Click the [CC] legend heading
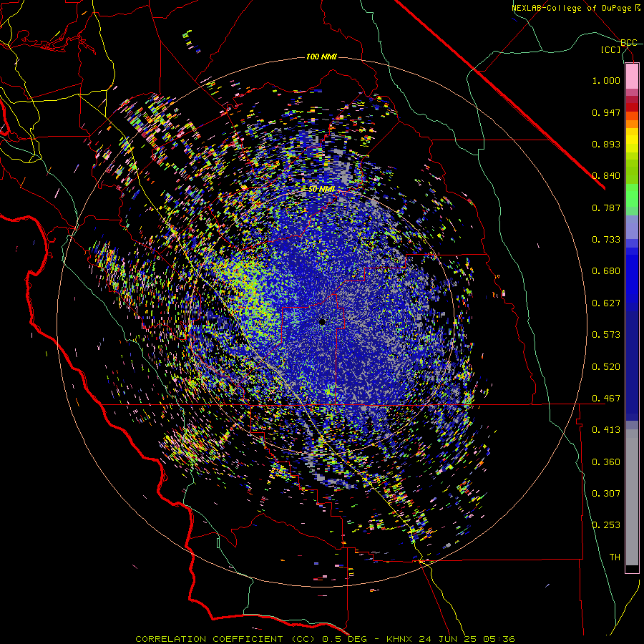 pyautogui.click(x=610, y=49)
